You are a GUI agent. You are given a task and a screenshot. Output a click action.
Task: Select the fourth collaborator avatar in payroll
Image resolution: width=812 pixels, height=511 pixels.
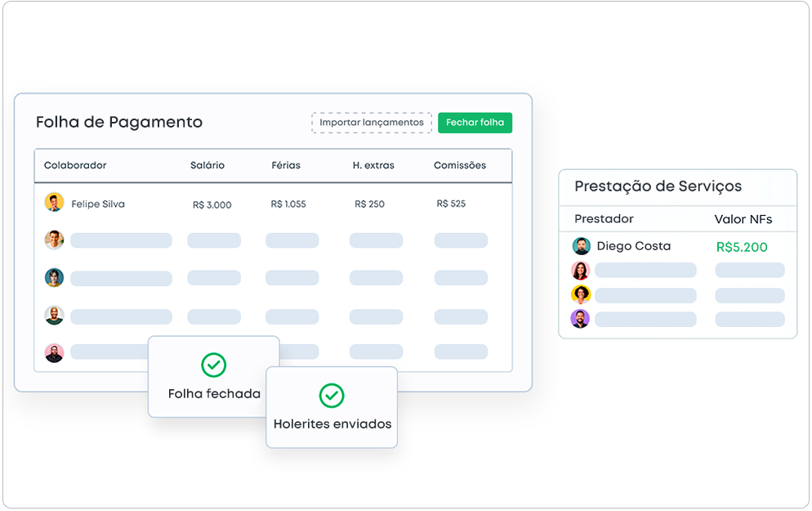pyautogui.click(x=54, y=316)
